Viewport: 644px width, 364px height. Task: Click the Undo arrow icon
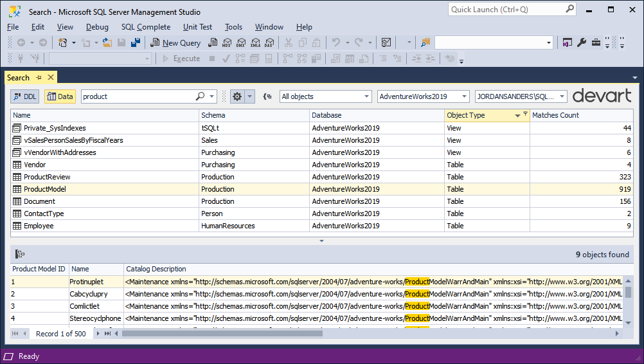(336, 42)
